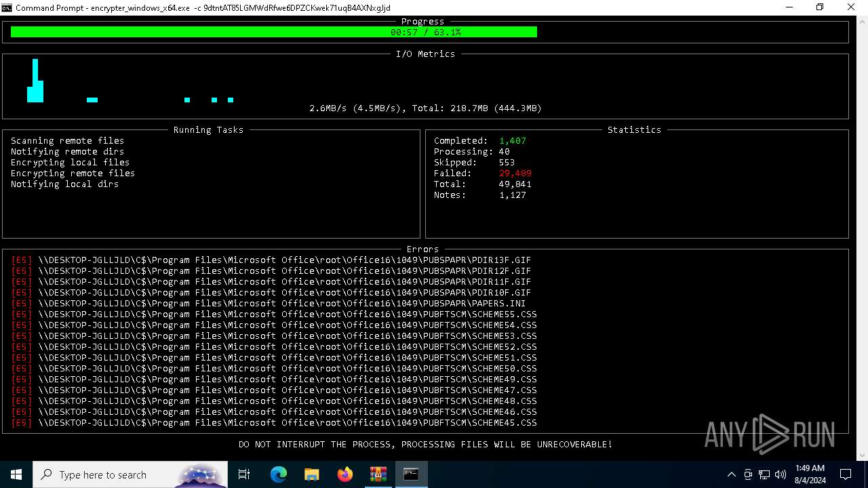This screenshot has width=868, height=488.
Task: Click the error line for PDIR13F.GIF
Action: pyautogui.click(x=271, y=260)
